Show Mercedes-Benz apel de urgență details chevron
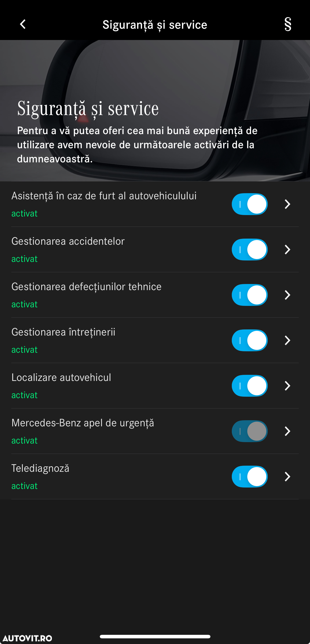310x644 pixels. tap(287, 431)
